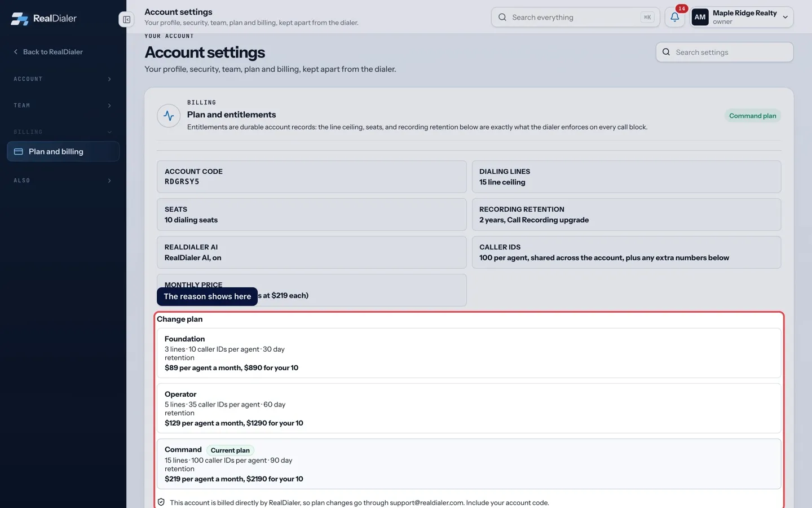
Task: Click the Current plan badge
Action: click(230, 450)
